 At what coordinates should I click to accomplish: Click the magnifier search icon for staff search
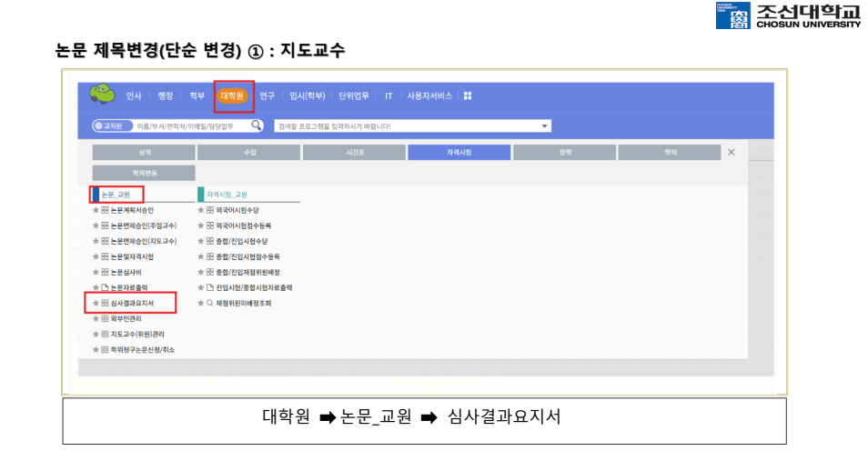click(256, 125)
